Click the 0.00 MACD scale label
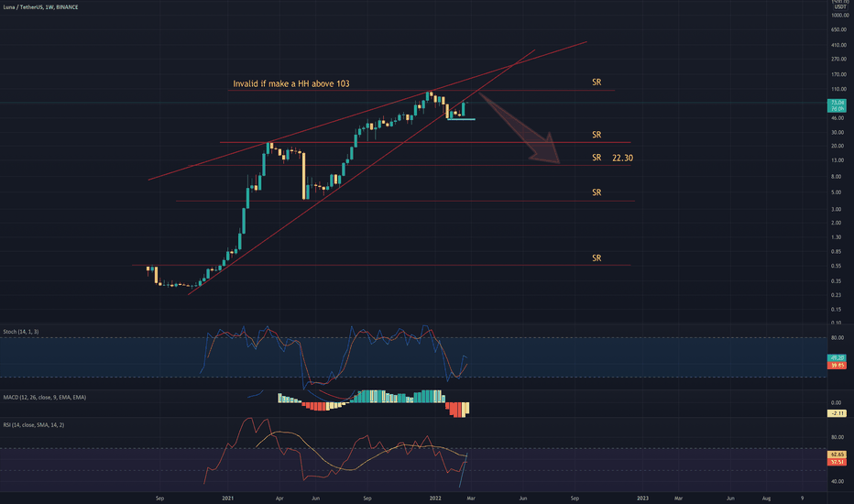The height and width of the screenshot is (504, 854). (x=837, y=402)
